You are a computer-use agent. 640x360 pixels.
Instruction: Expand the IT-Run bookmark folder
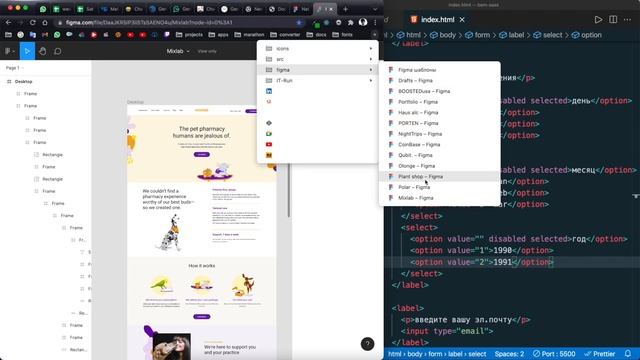(318, 80)
